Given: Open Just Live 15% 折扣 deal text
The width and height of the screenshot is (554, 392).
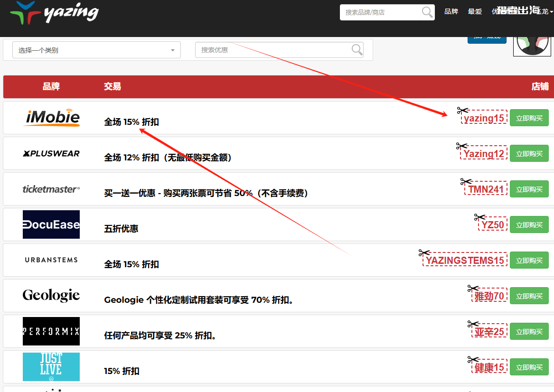Looking at the screenshot, I should (122, 371).
